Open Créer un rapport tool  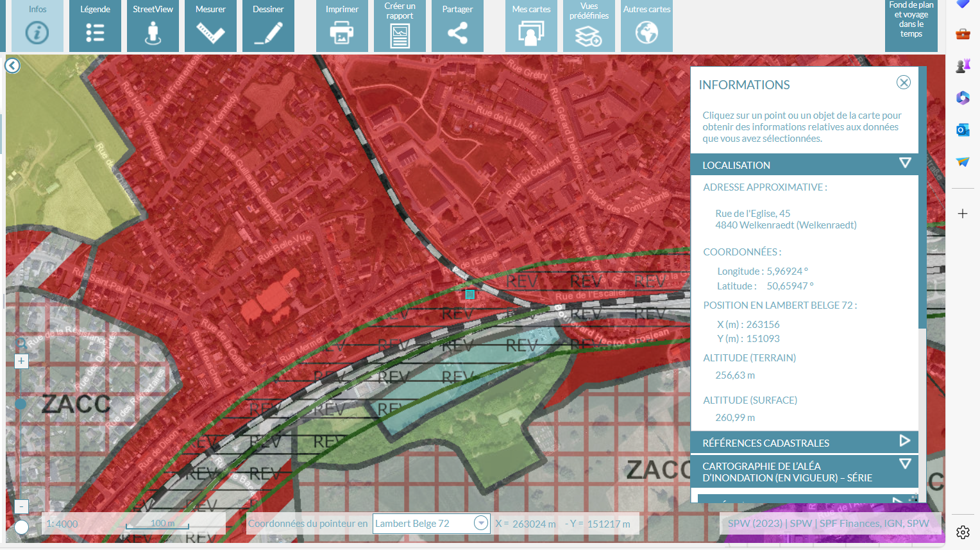(400, 26)
